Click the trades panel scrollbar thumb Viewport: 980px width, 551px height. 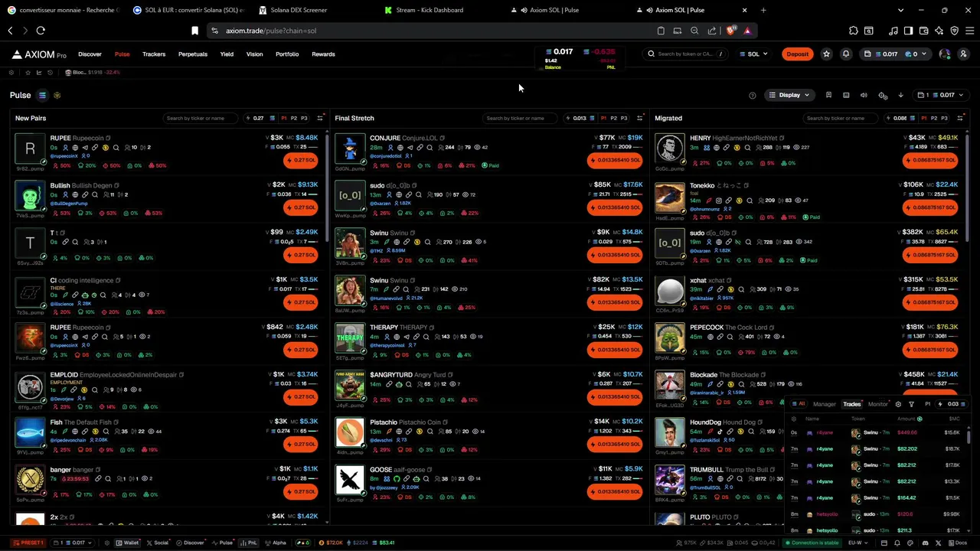click(x=969, y=436)
